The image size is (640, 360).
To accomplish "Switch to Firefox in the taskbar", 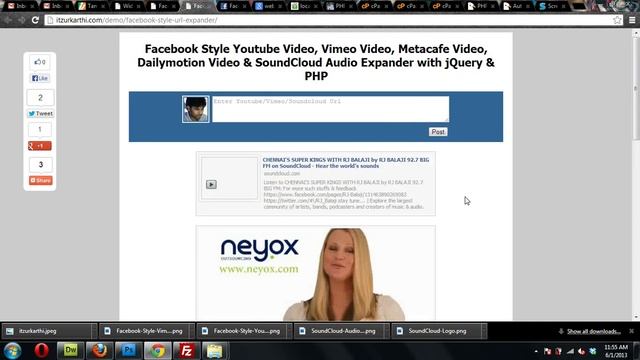I will 99,351.
